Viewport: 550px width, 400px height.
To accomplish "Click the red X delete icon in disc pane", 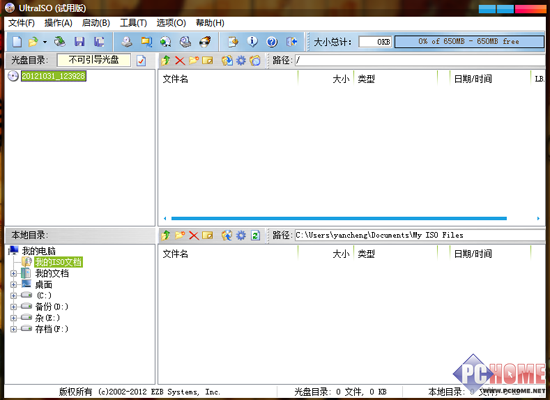I will 180,60.
